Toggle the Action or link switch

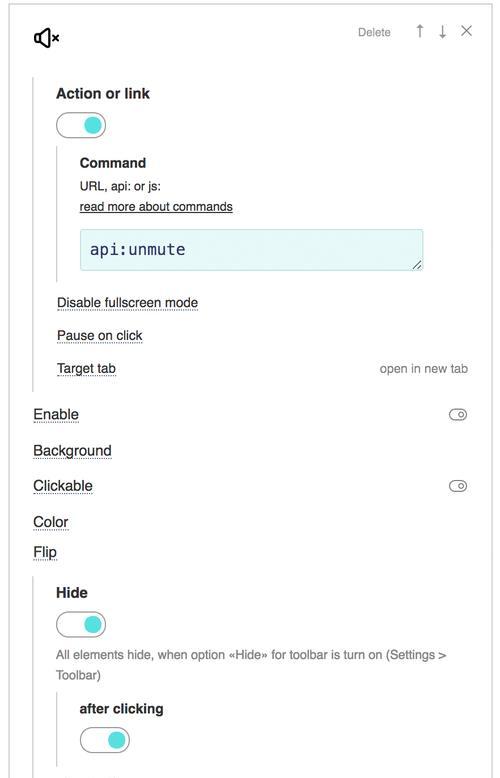[81, 125]
